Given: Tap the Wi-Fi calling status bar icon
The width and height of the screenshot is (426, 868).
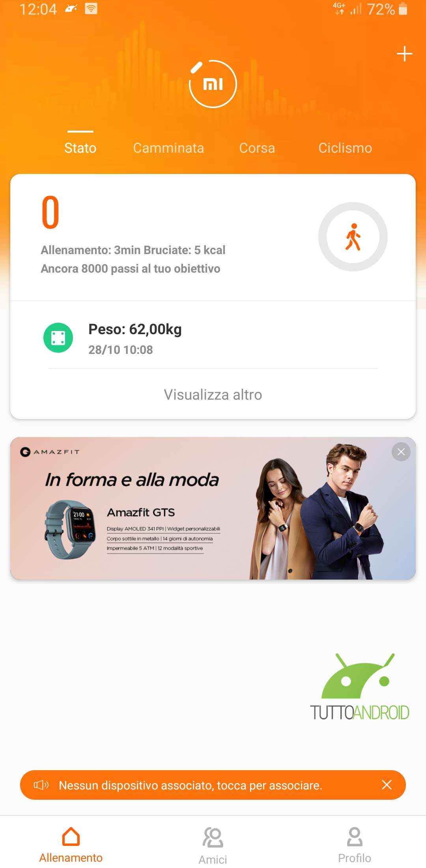Looking at the screenshot, I should tap(91, 9).
